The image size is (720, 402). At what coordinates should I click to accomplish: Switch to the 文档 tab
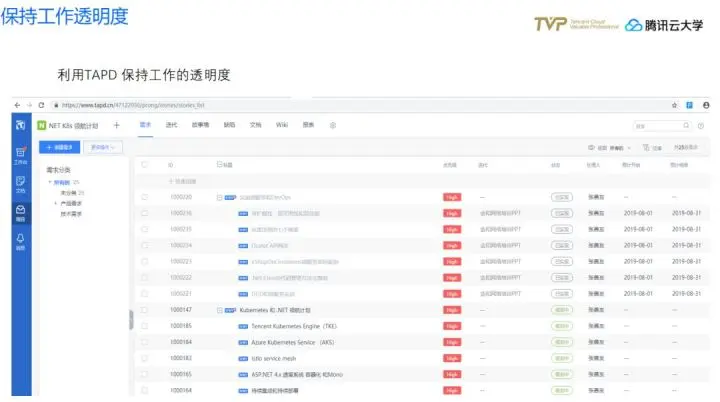pyautogui.click(x=255, y=125)
